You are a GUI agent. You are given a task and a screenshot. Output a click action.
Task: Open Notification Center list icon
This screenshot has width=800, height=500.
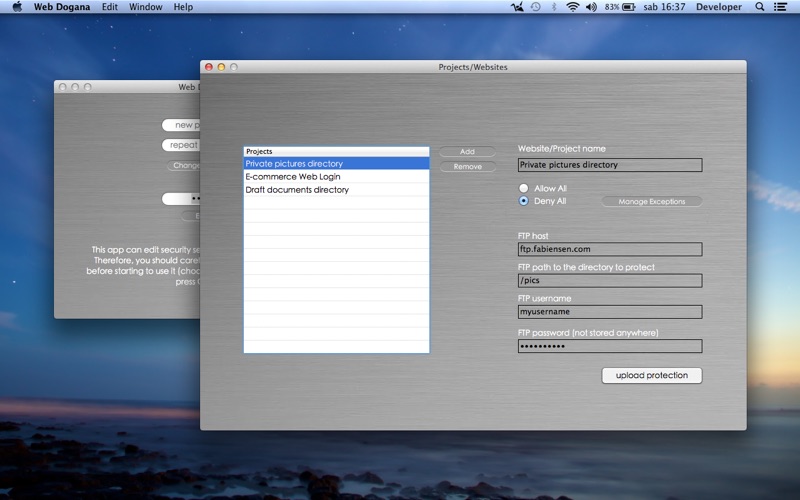[780, 7]
